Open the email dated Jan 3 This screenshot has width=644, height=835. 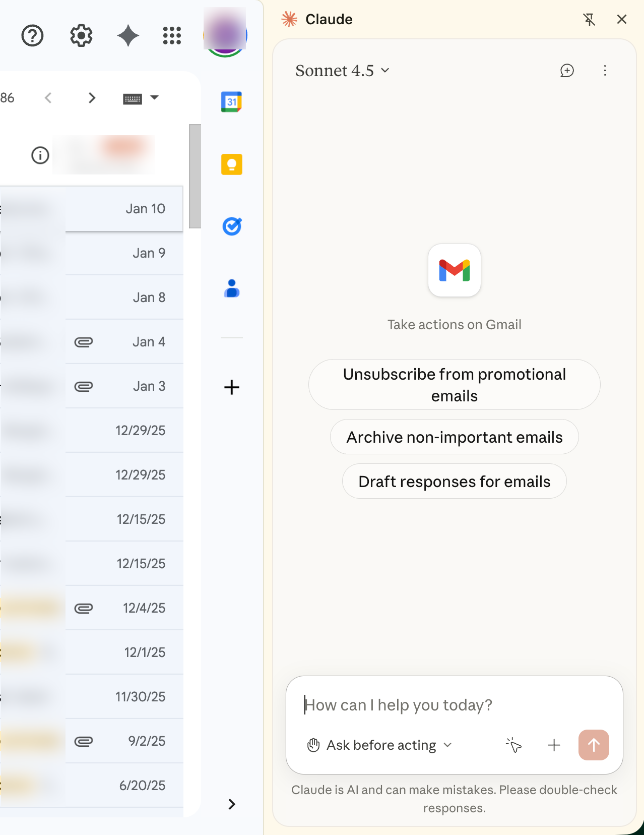coord(91,386)
